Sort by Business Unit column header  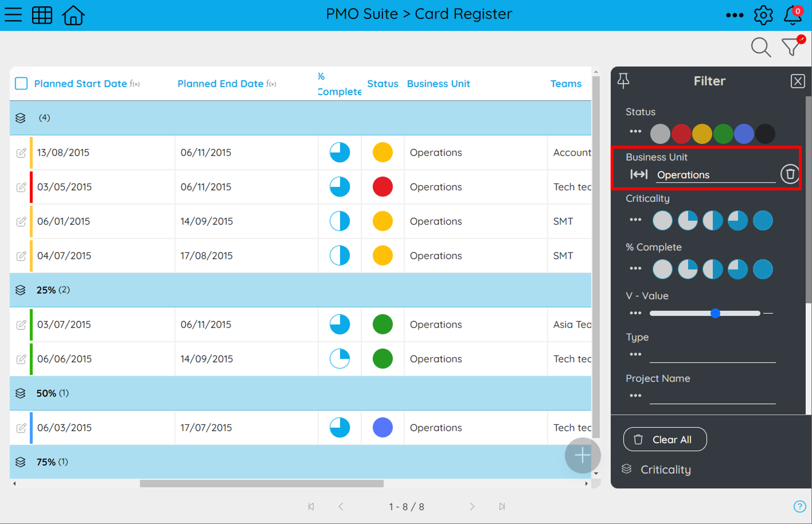point(438,84)
